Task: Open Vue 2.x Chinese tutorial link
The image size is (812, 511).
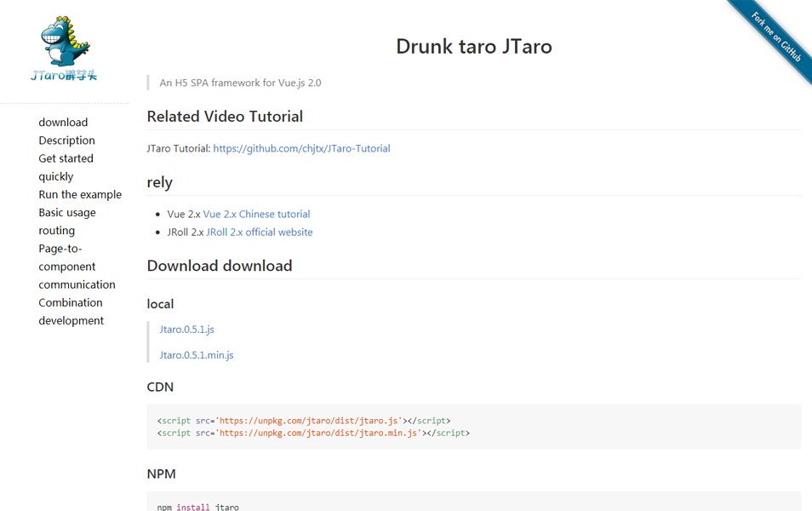Action: 257,214
